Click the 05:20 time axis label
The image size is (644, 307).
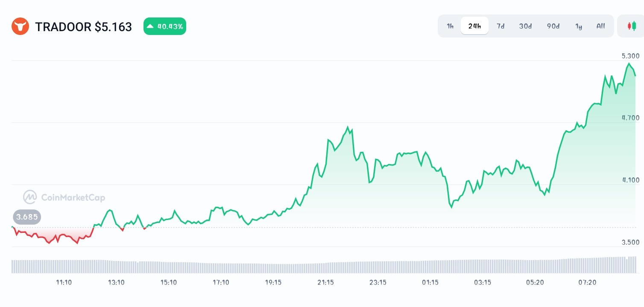[x=535, y=282]
